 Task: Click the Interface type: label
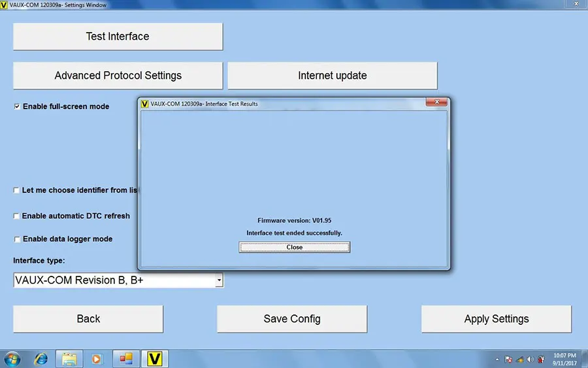[x=39, y=261]
